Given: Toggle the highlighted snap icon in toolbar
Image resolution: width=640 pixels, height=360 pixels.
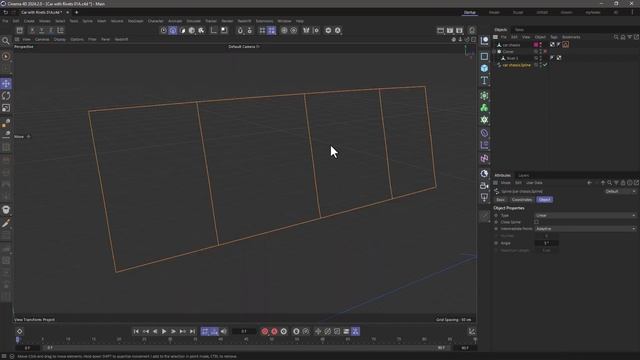Looking at the screenshot, I should [271, 31].
